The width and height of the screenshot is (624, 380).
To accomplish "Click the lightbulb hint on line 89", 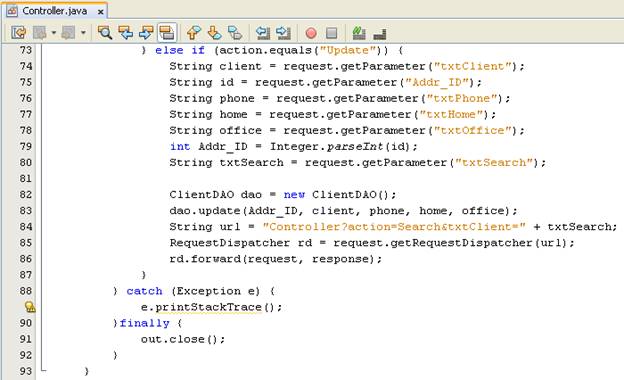I will 30,307.
